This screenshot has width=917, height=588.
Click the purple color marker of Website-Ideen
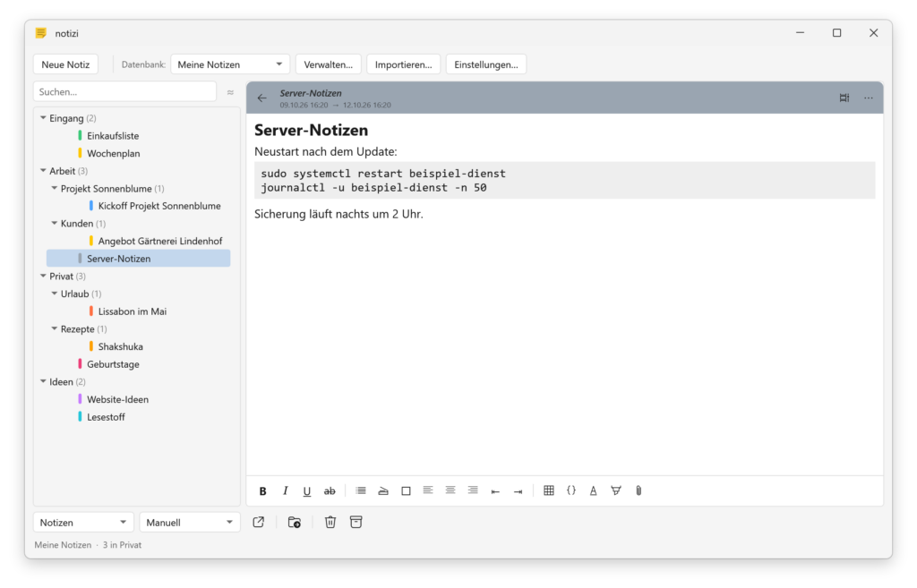coord(80,399)
